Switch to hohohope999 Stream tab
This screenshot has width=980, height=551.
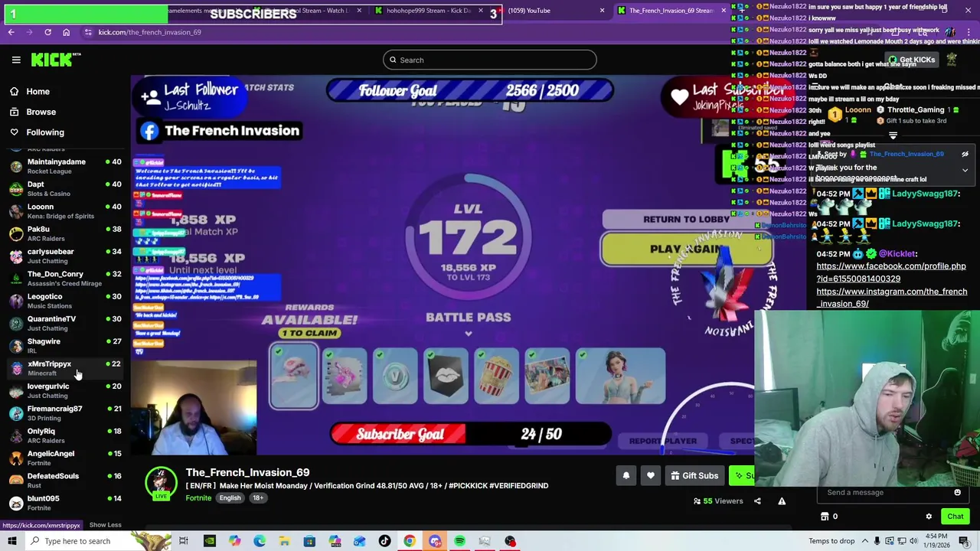pos(429,11)
